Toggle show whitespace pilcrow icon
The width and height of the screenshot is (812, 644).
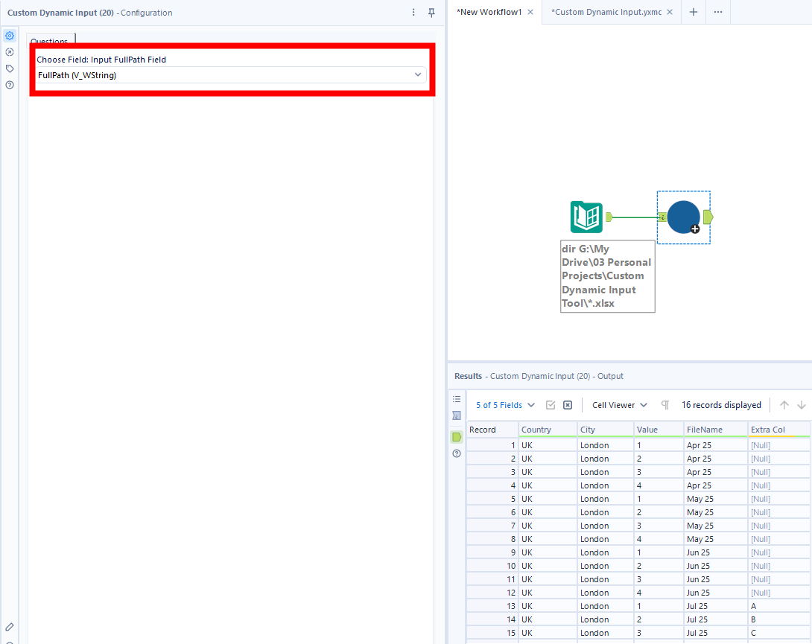(664, 405)
